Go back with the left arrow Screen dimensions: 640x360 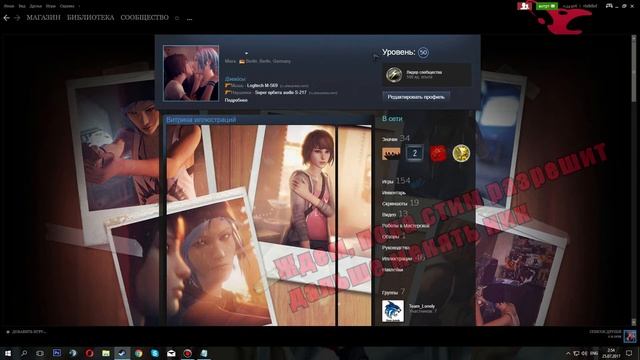point(7,18)
